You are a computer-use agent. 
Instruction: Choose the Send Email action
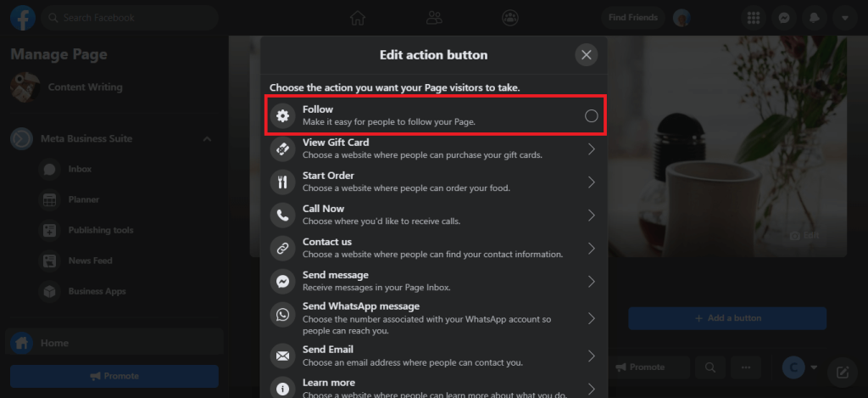click(433, 356)
